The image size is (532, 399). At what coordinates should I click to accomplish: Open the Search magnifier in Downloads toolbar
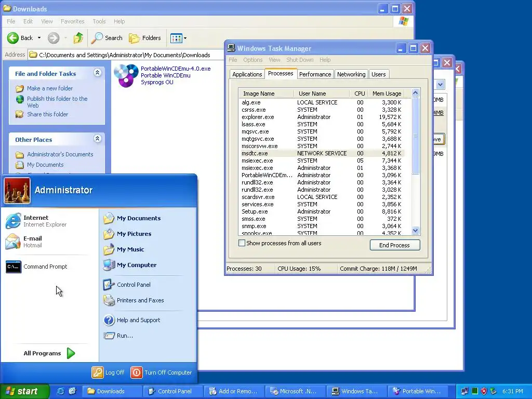pyautogui.click(x=97, y=38)
